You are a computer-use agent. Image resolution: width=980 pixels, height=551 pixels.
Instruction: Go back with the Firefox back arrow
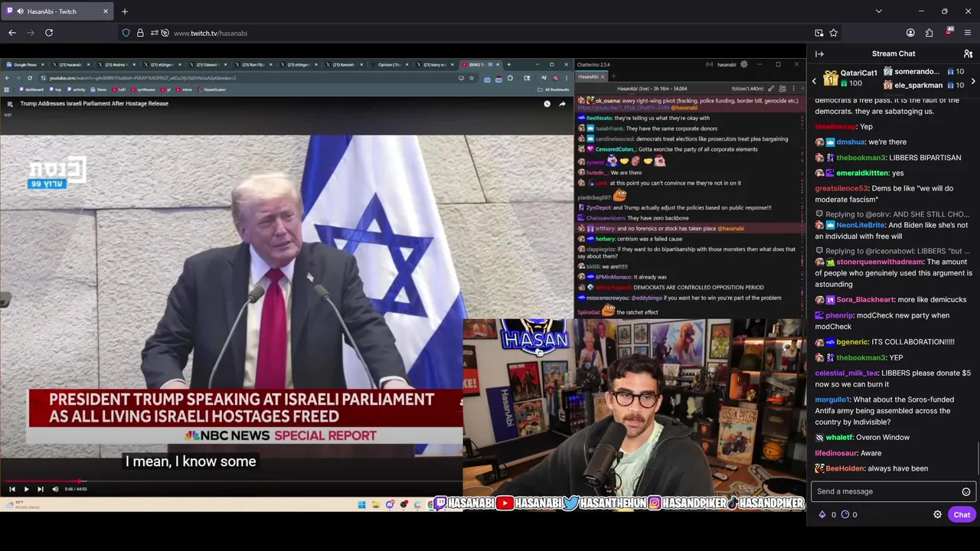[12, 33]
